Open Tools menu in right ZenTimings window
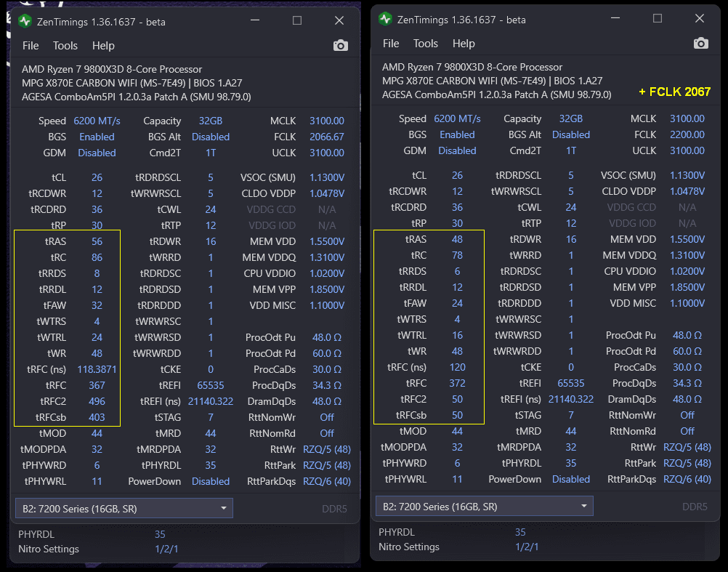Viewport: 728px width, 572px height. 425,44
